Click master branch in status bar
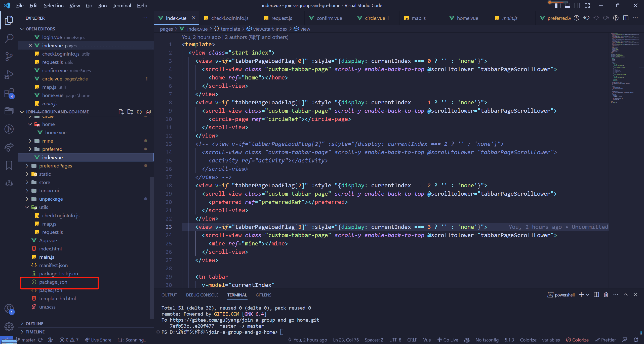Screen dimensions: 644x344 tap(25, 340)
